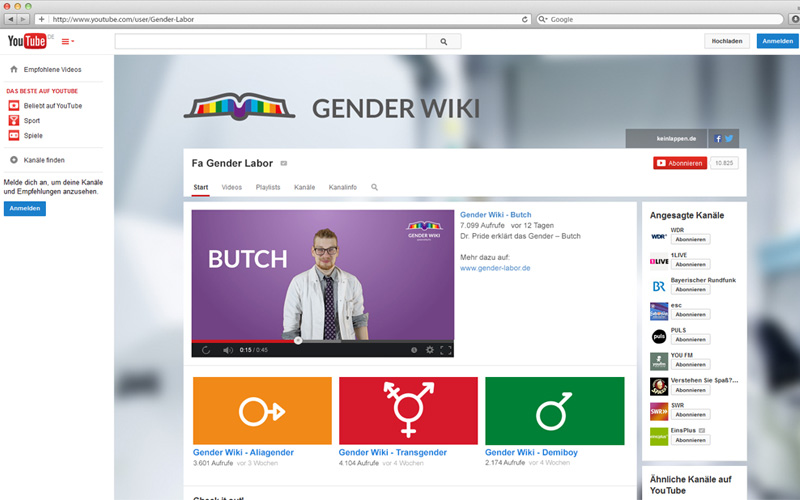Click the channel search magnifier icon
Viewport: 800px width, 500px height.
click(374, 187)
